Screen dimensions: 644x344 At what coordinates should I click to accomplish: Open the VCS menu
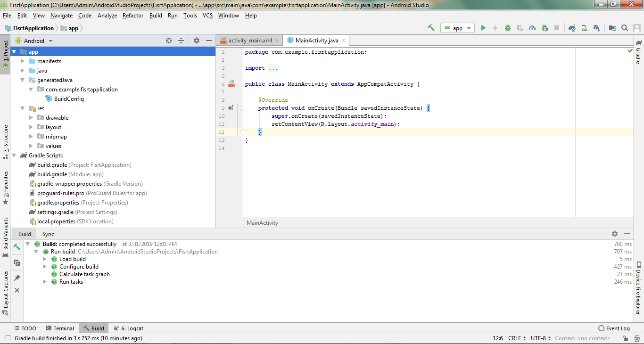[207, 16]
